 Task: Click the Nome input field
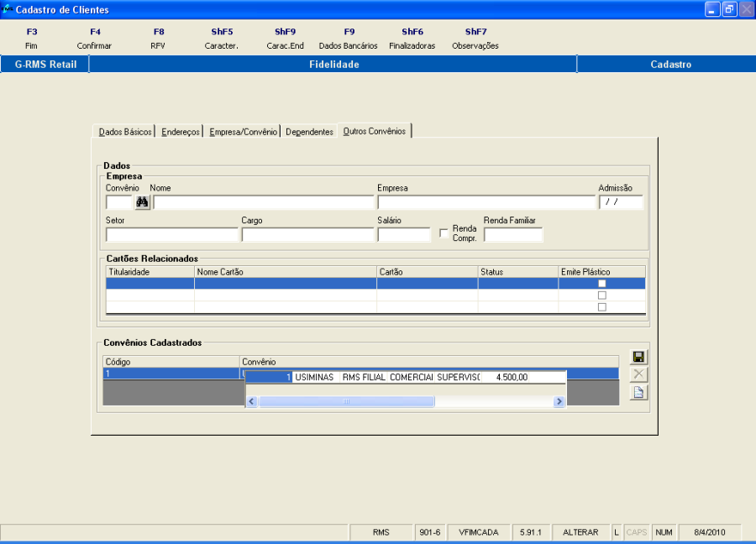click(263, 202)
